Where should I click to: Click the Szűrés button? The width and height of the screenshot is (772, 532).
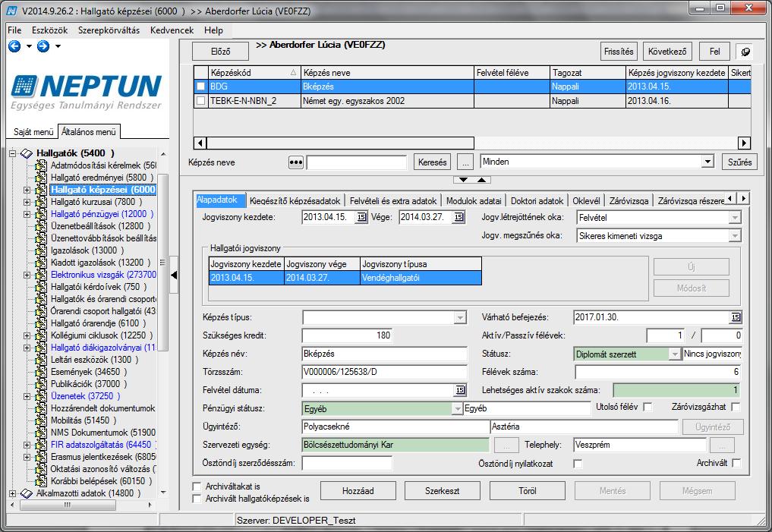739,162
